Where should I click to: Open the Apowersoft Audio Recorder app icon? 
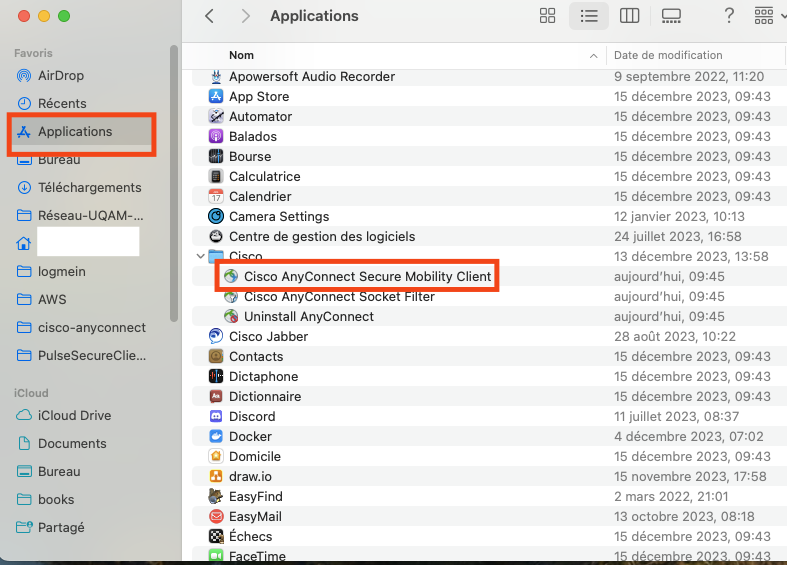(x=216, y=76)
